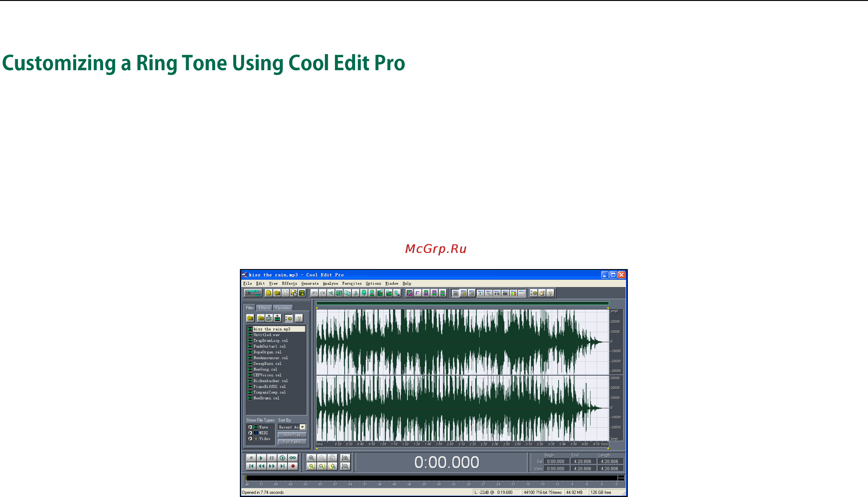Click the Undo arrow icon

point(314,293)
